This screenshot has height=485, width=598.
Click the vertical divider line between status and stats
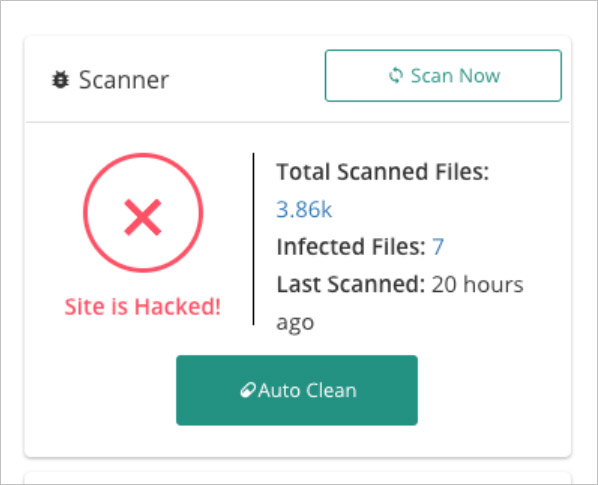254,239
